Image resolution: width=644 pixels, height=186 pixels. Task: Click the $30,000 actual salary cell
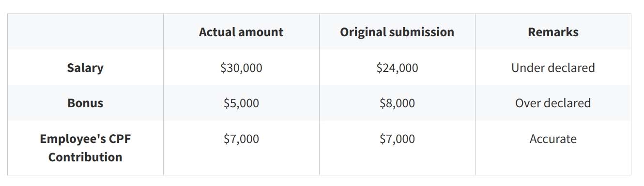[241, 68]
